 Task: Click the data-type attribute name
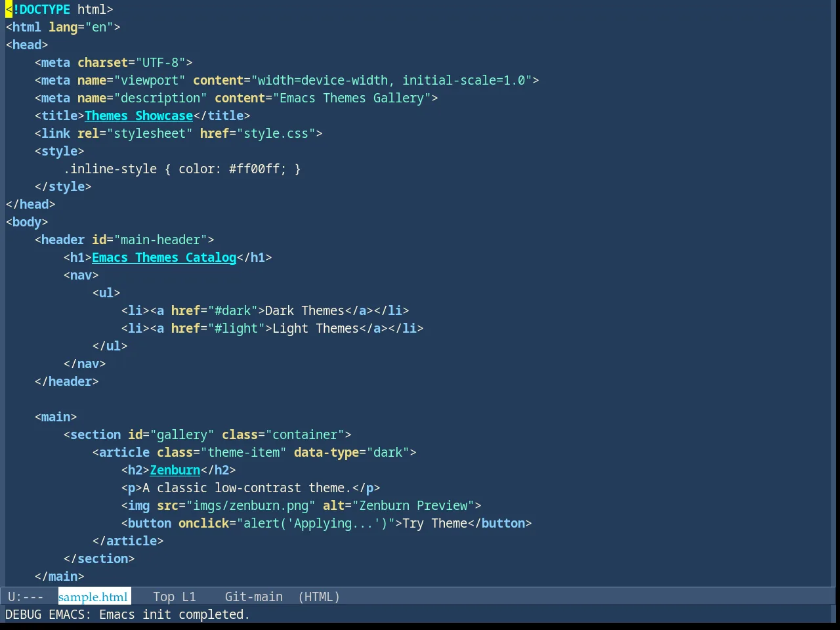pos(327,452)
